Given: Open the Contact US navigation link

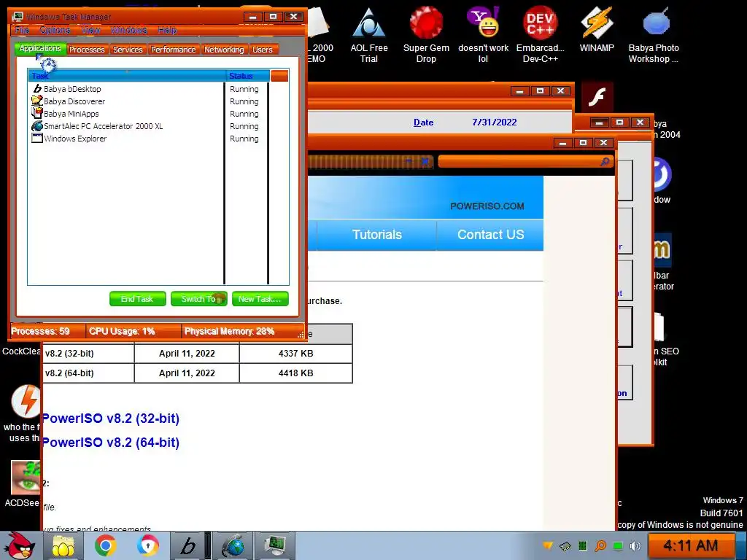Looking at the screenshot, I should (x=490, y=234).
